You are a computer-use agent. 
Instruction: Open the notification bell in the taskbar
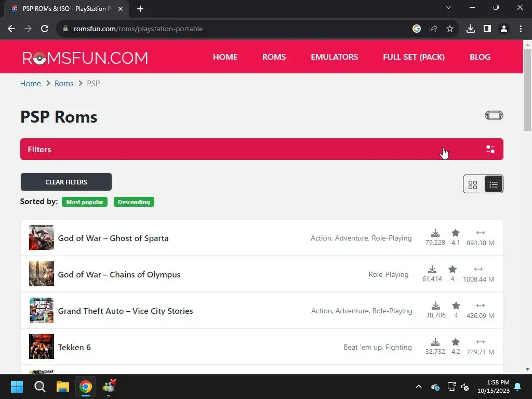point(518,387)
